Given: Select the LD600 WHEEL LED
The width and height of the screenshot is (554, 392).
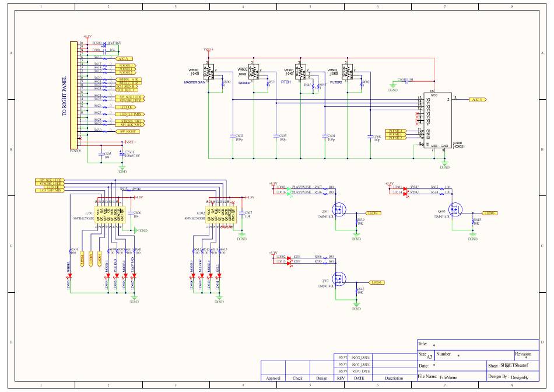Looking at the screenshot, I should click(x=71, y=275).
